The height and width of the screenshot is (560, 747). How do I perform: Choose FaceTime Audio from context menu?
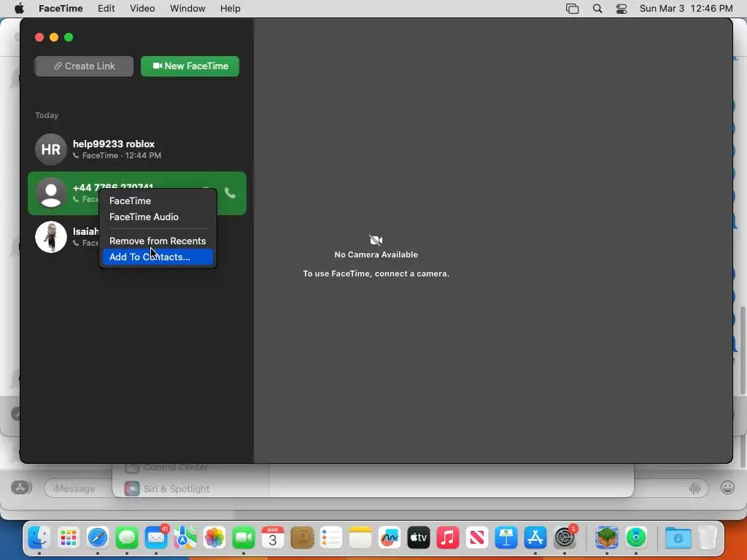[158, 217]
